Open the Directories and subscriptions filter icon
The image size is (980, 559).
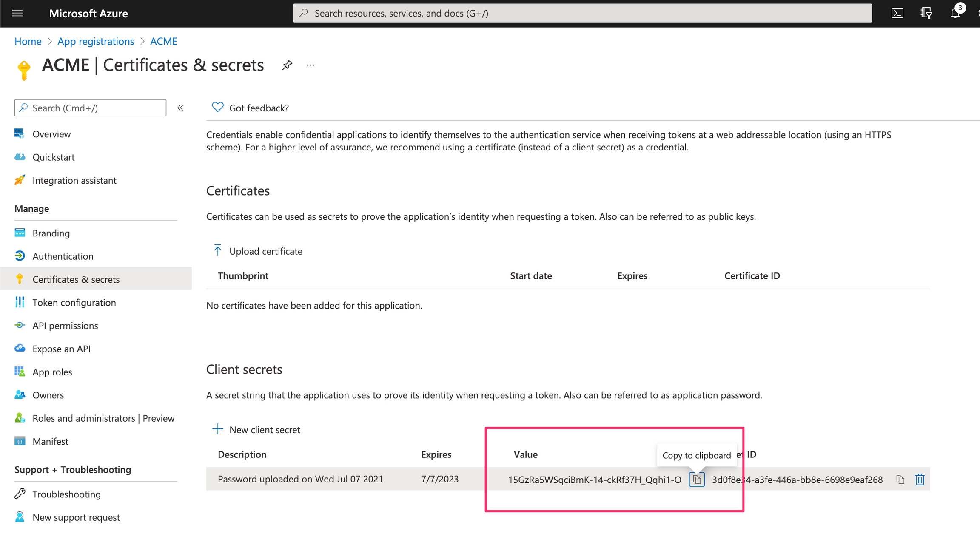pyautogui.click(x=926, y=13)
